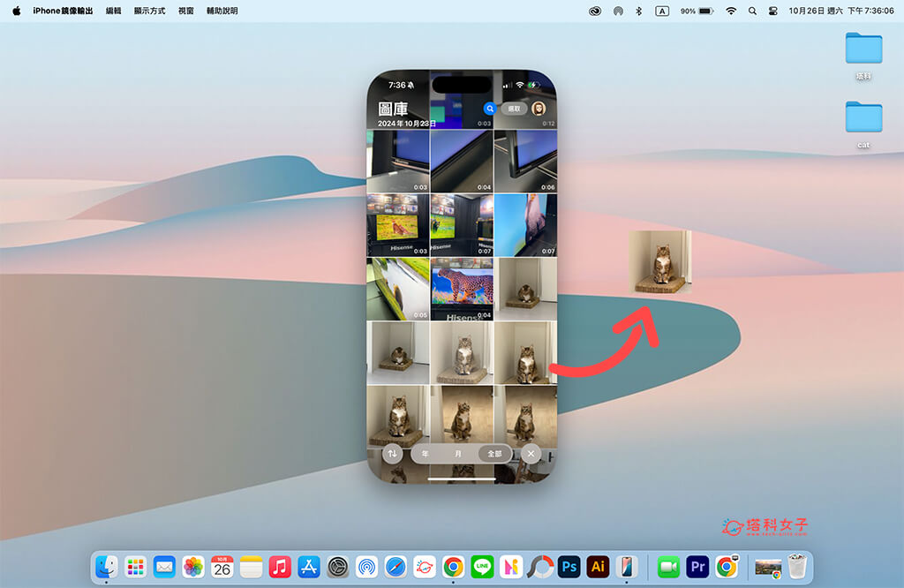Launch Photoshop from the Dock

569,567
